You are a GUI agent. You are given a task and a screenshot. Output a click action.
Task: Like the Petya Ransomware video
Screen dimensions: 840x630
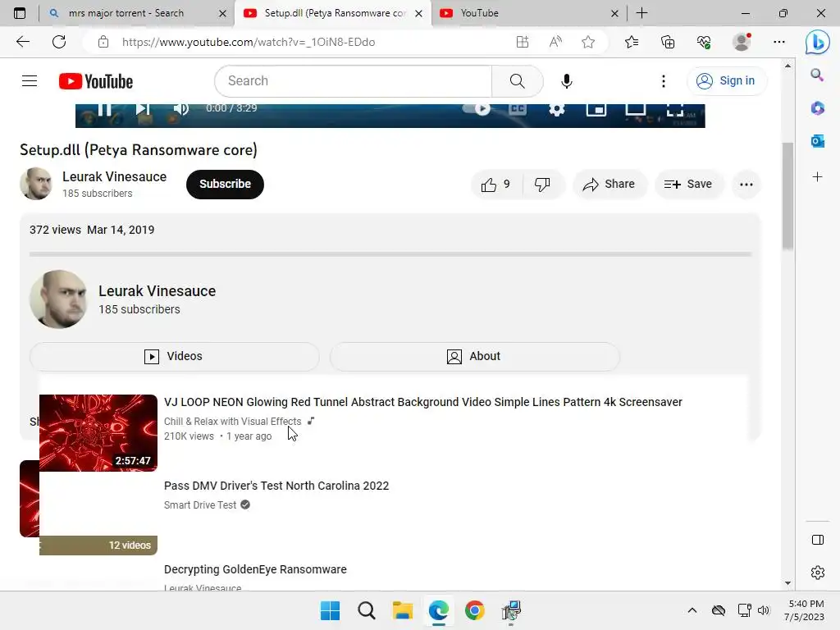pos(496,185)
